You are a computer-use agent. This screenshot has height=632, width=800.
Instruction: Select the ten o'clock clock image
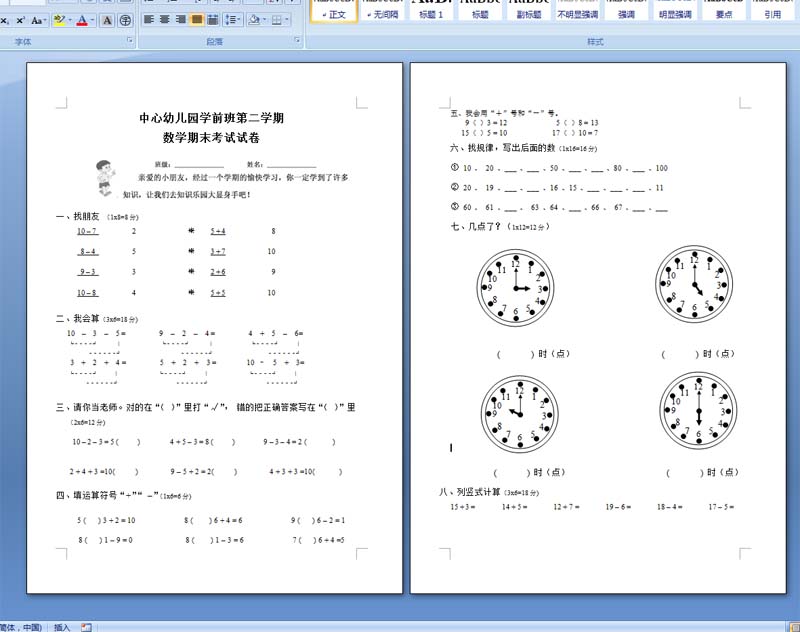(x=519, y=414)
